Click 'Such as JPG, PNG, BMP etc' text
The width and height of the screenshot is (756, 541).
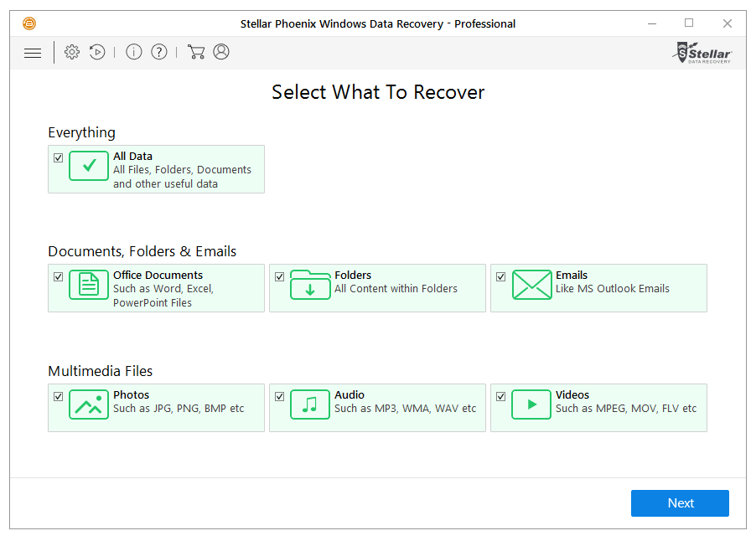(179, 409)
